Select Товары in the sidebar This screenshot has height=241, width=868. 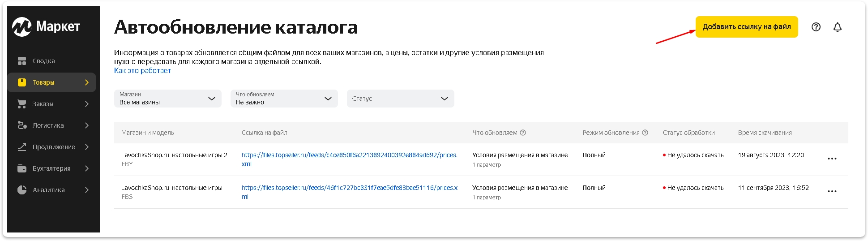pos(44,82)
